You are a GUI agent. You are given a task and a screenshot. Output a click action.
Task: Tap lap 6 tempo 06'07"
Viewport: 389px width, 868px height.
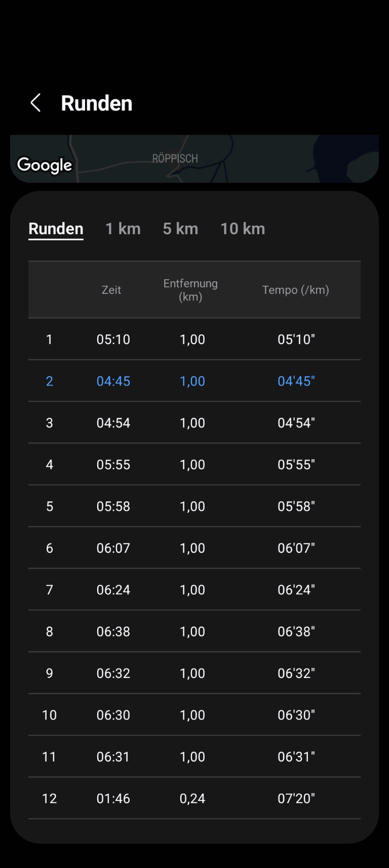click(296, 548)
